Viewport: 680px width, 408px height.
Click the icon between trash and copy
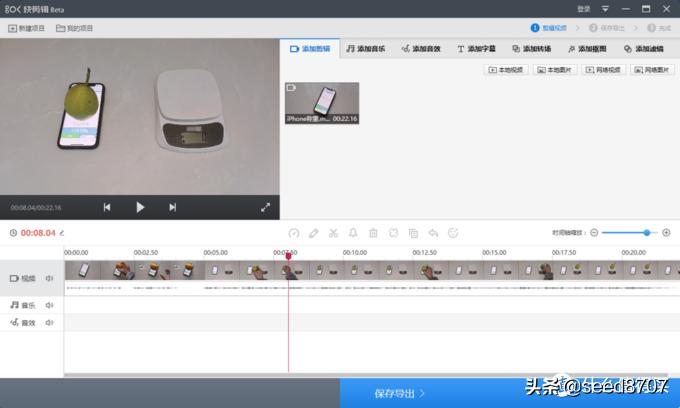pos(393,233)
